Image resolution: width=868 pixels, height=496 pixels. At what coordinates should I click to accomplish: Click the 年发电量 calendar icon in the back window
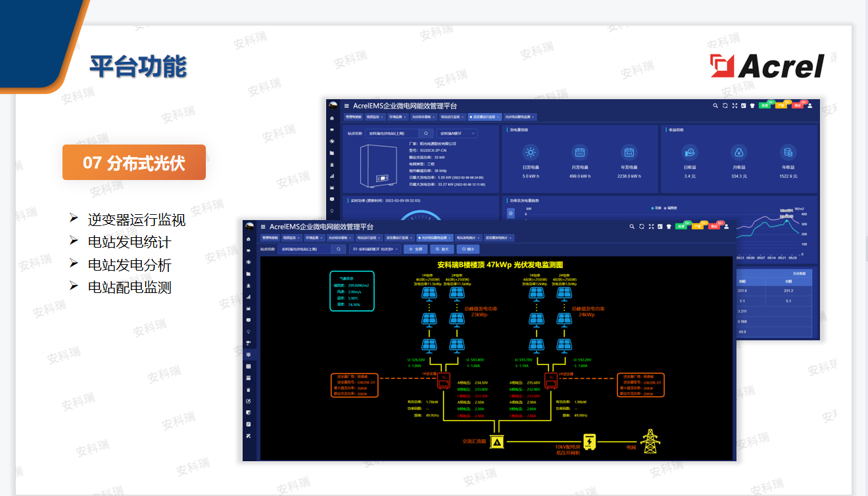[629, 152]
